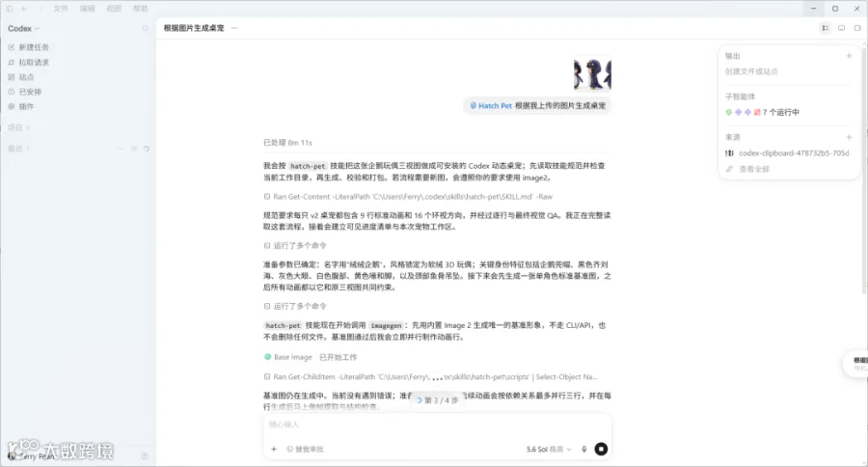
Task: Open the Ferry Pean user profile
Action: pos(32,456)
